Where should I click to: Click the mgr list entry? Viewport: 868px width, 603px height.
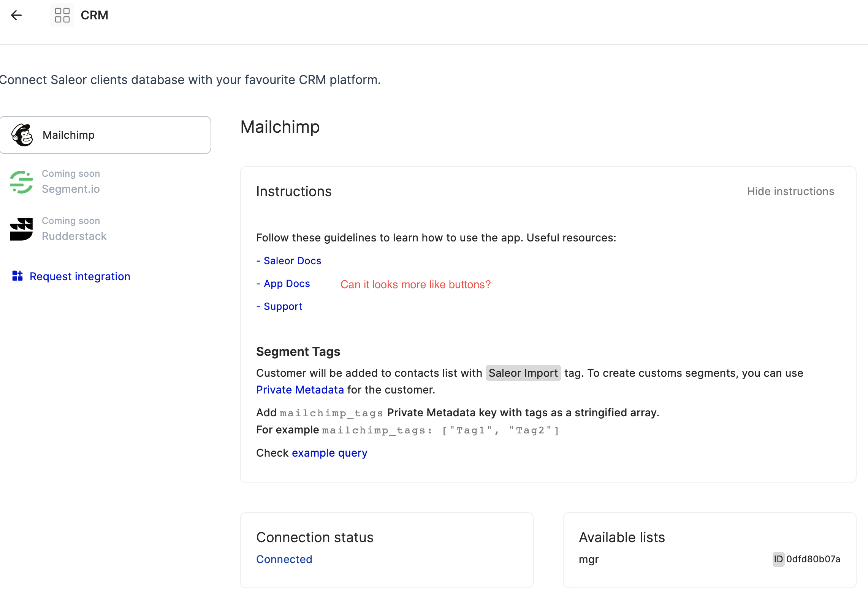pos(589,559)
